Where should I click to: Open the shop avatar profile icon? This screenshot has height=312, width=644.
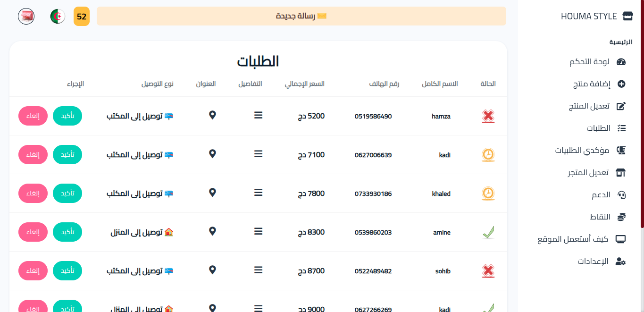tap(26, 17)
